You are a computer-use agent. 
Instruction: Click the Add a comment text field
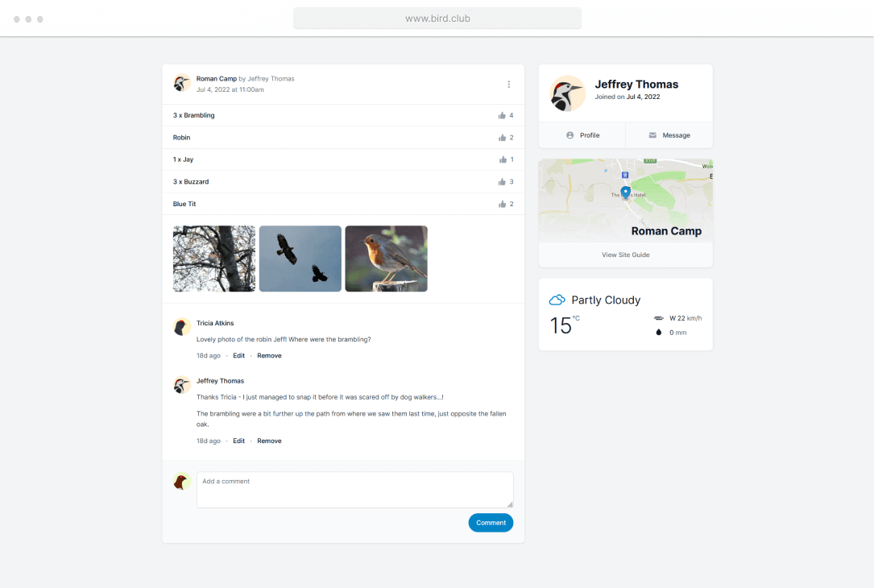[354, 489]
